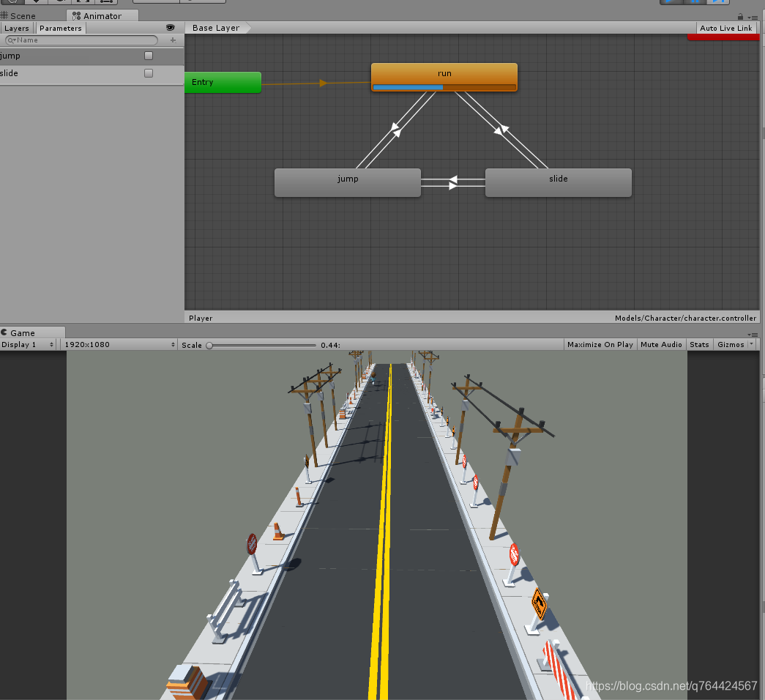Select the jump parameter row

point(92,56)
